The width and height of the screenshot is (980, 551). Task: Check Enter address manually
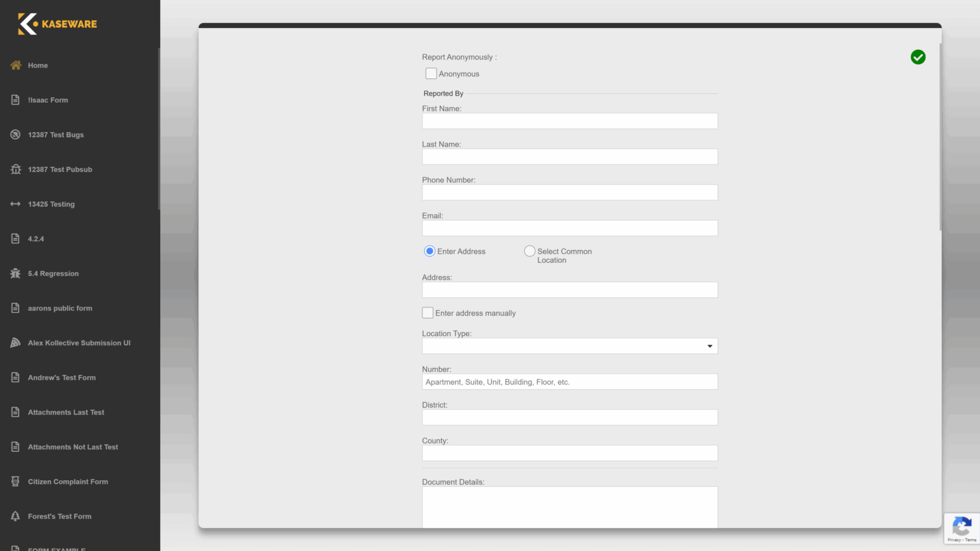427,312
